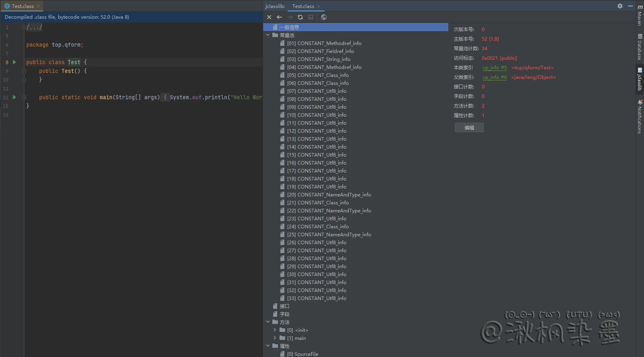
Task: Run the Test class via line 8 gutter arrow
Action: tap(15, 62)
